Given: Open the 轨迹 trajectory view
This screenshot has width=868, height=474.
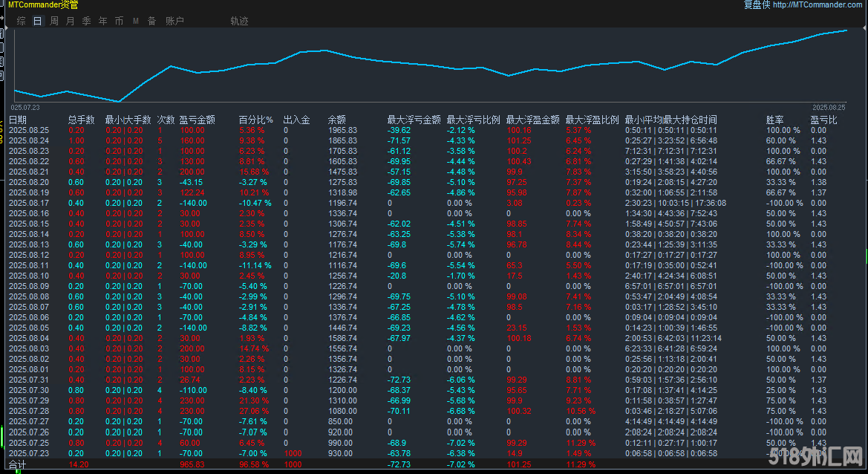Looking at the screenshot, I should pos(239,21).
